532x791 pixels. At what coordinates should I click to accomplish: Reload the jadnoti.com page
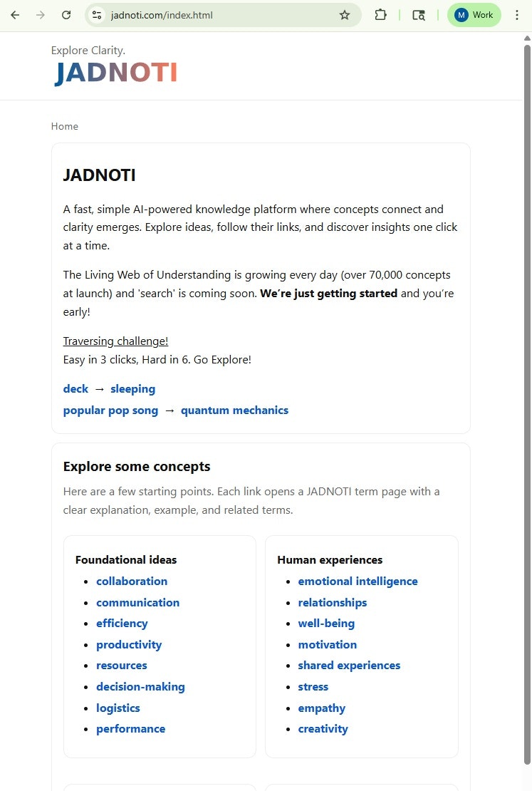[66, 15]
